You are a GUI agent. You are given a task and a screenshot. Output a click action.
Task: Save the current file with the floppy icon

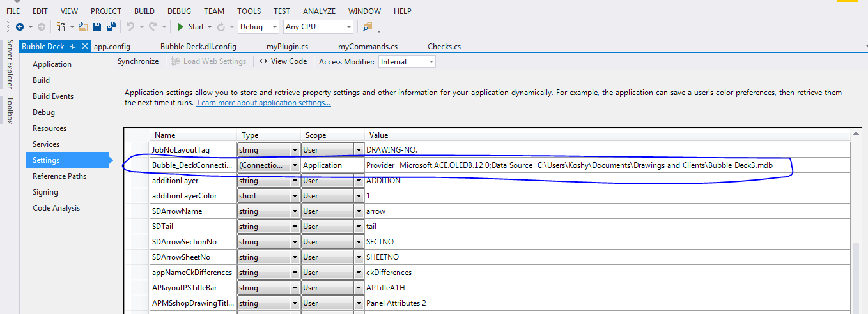97,27
